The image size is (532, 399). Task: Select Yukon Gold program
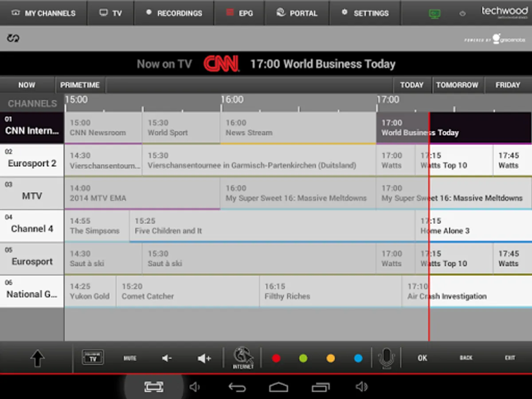click(90, 291)
